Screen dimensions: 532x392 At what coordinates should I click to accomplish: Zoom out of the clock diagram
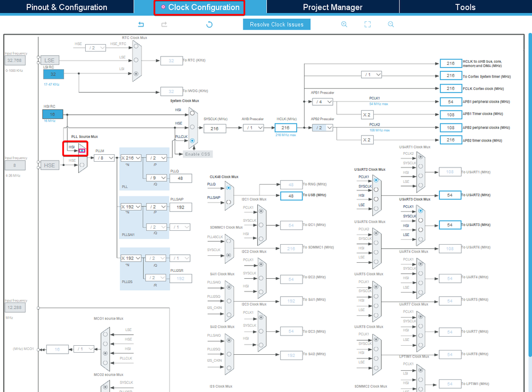tap(391, 24)
